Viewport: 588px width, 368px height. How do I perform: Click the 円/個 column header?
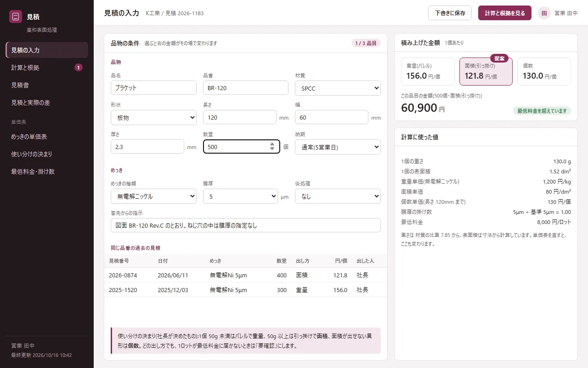tap(341, 261)
